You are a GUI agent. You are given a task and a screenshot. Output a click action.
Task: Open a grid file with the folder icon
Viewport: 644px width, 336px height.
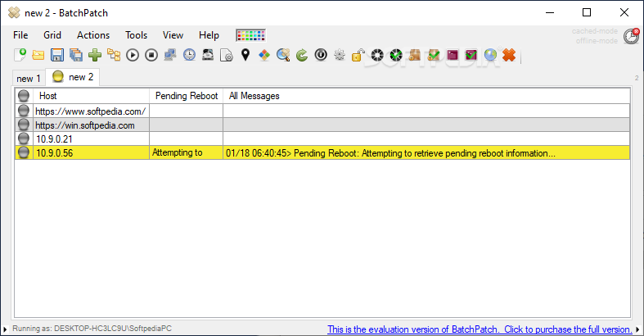point(38,55)
